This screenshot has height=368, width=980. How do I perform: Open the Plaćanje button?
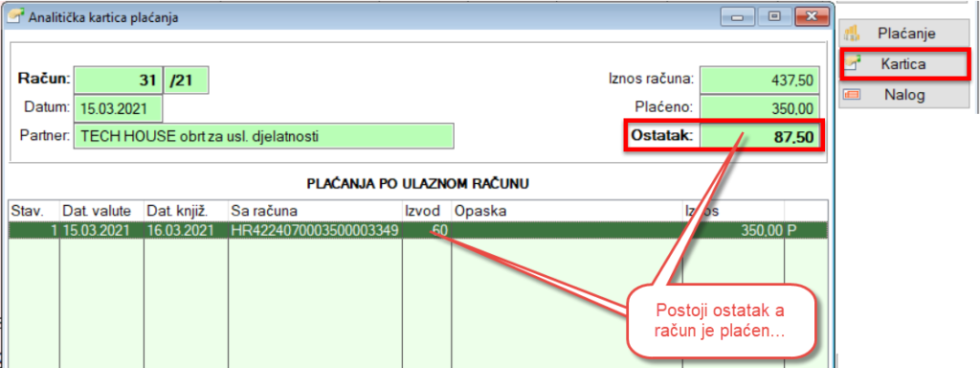point(904,34)
